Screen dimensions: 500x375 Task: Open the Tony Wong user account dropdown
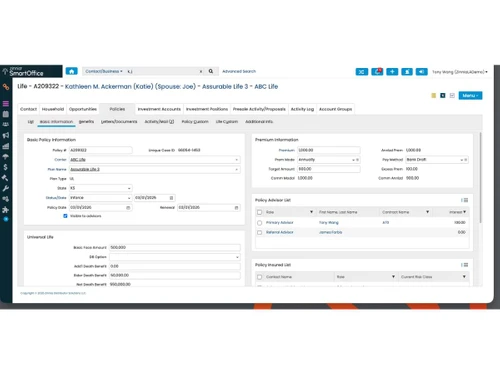pyautogui.click(x=460, y=72)
